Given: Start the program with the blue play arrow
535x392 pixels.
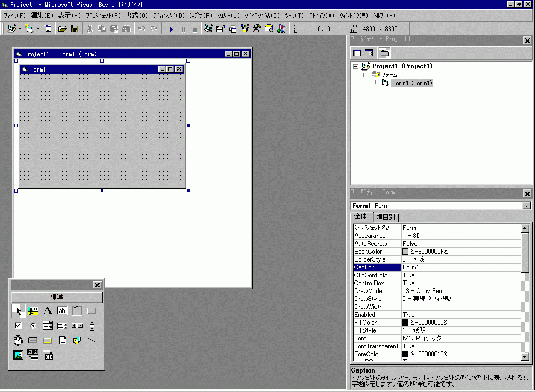Looking at the screenshot, I should point(171,29).
